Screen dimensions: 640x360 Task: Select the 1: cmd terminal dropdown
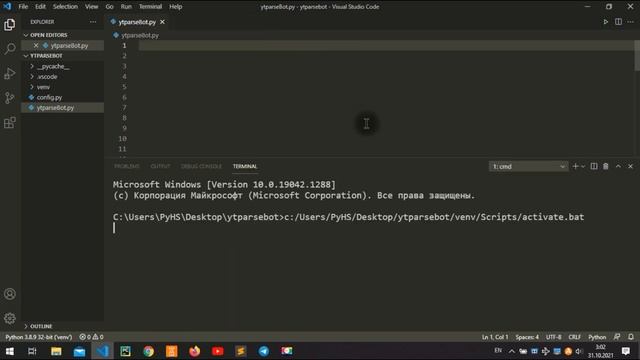click(x=528, y=167)
